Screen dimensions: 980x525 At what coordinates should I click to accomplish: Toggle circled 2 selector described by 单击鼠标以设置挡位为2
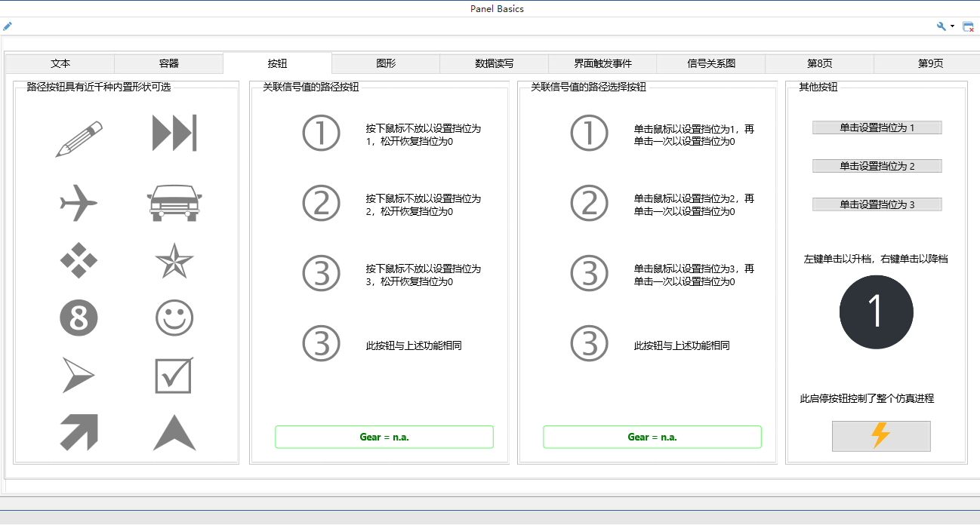point(590,203)
